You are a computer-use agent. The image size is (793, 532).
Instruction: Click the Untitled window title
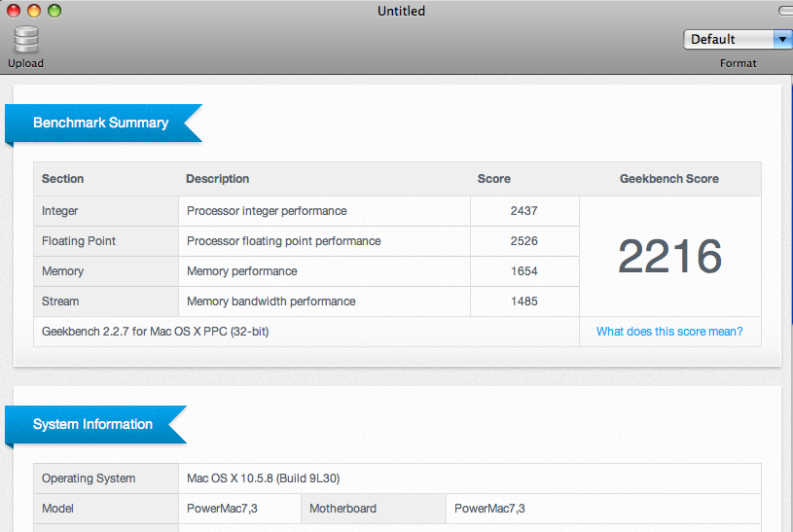point(401,12)
